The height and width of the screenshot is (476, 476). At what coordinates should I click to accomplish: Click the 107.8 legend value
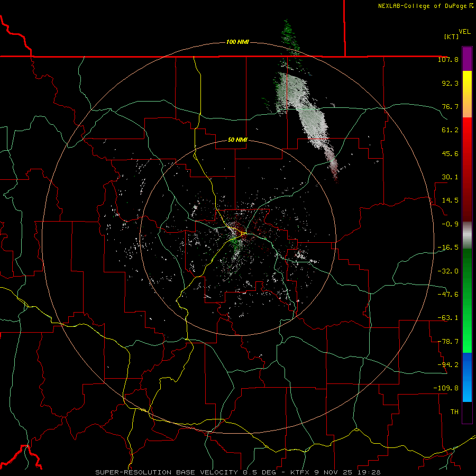coord(448,59)
